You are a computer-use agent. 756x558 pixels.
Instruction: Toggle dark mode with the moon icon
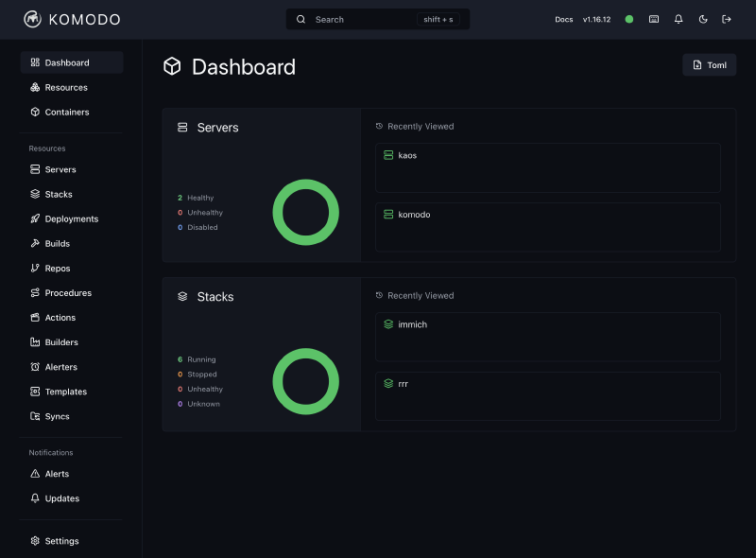click(x=703, y=19)
